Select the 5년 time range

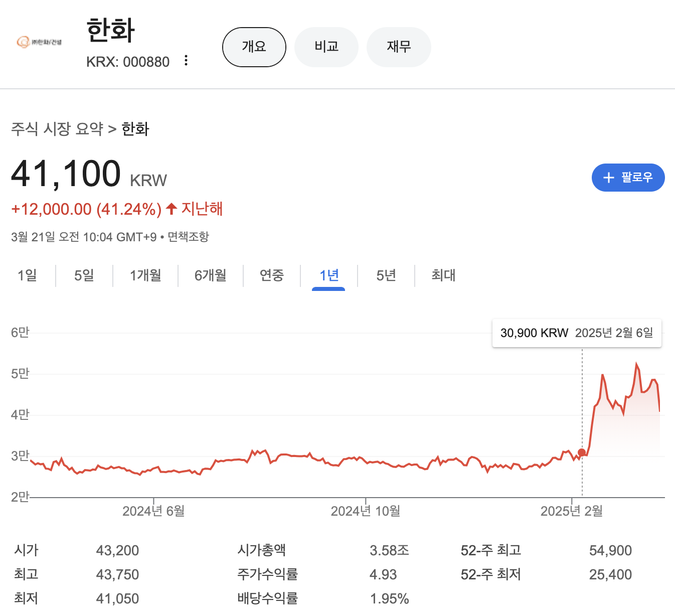tap(386, 275)
